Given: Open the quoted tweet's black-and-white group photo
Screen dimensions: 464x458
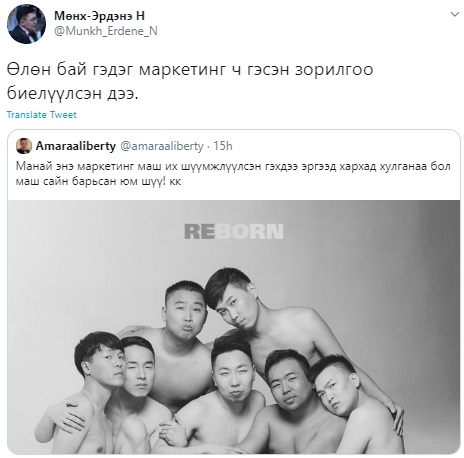Looking at the screenshot, I should (234, 327).
